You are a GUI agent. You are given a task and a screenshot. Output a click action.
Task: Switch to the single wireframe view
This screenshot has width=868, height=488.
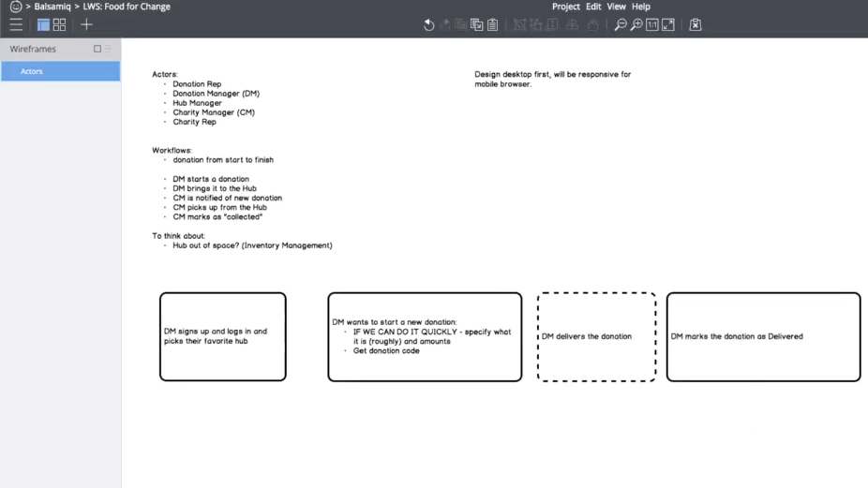(43, 25)
